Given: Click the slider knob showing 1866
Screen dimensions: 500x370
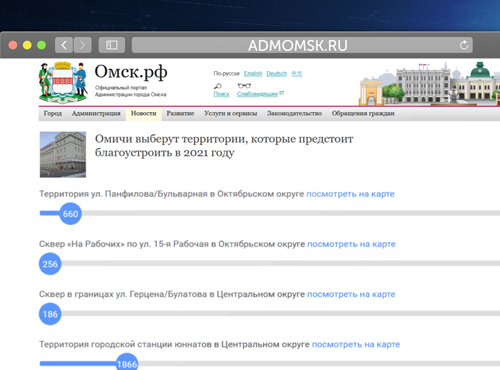Looking at the screenshot, I should coord(127,363).
